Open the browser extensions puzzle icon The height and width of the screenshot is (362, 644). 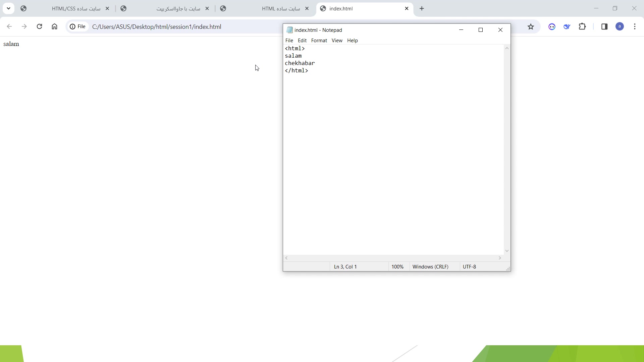[x=583, y=26]
